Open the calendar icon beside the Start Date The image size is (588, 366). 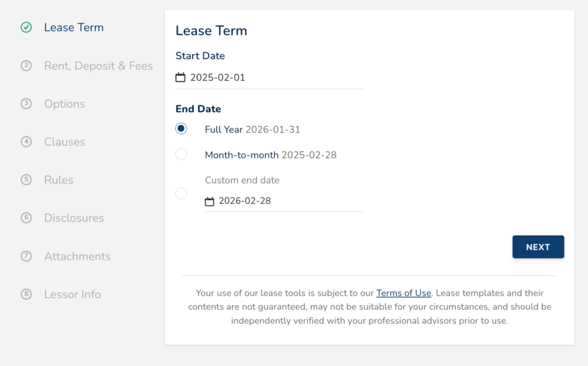180,77
